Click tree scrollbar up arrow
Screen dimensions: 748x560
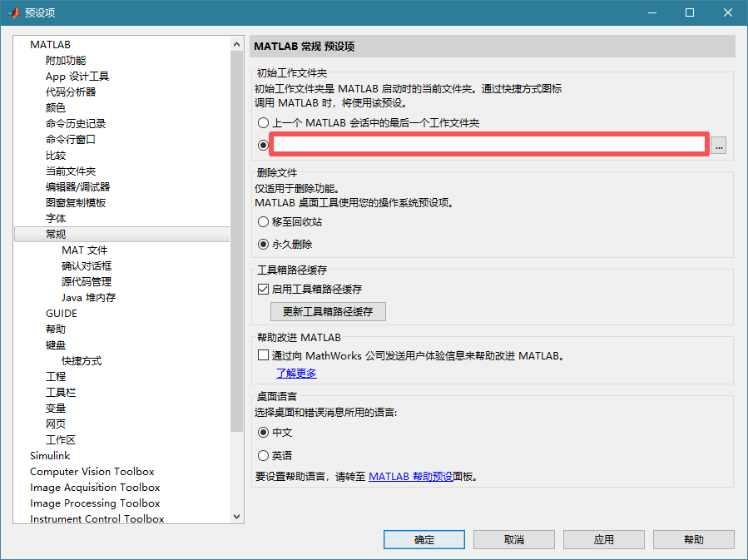[x=236, y=44]
